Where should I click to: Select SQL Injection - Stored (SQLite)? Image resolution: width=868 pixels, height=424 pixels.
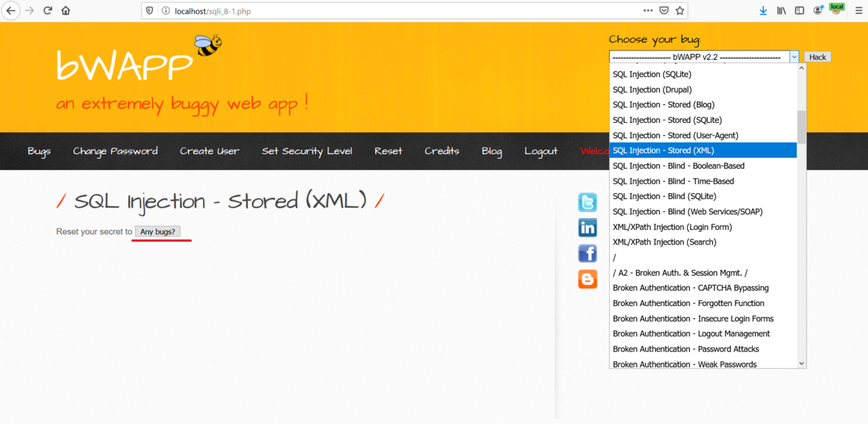703,120
